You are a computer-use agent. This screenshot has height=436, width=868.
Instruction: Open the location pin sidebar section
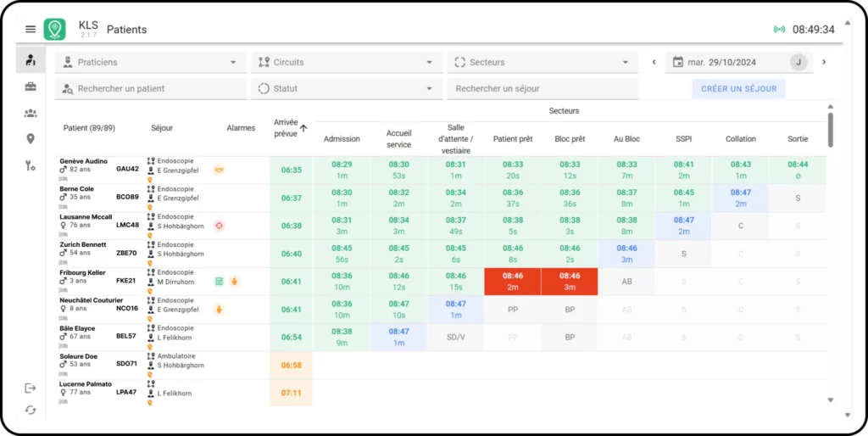pyautogui.click(x=31, y=139)
